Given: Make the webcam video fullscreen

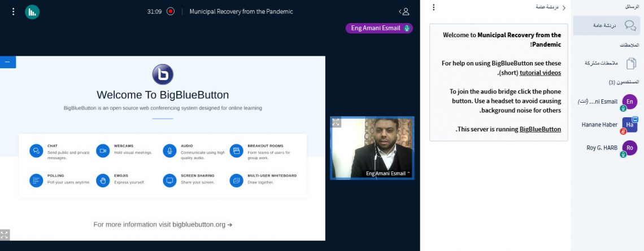Looking at the screenshot, I should pos(336,122).
